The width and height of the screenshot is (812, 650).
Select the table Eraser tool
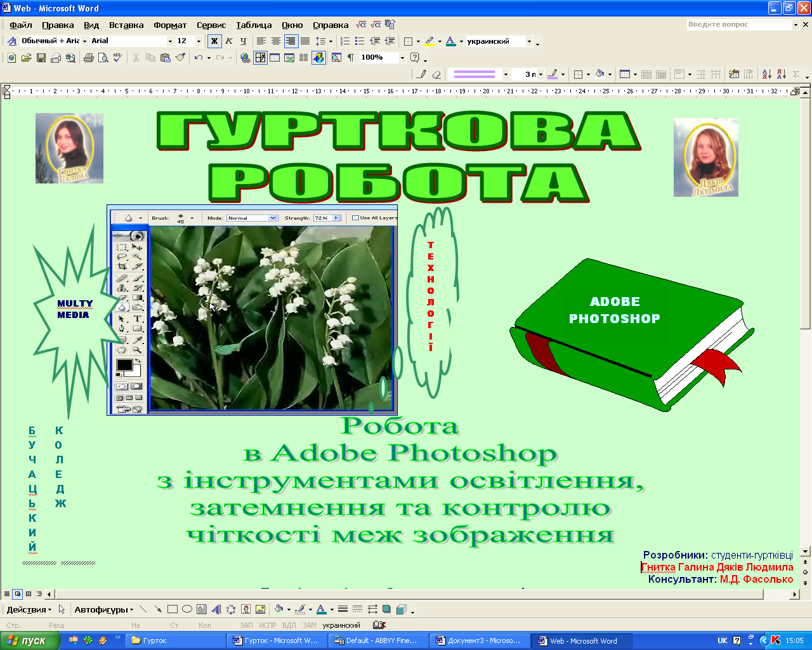[x=436, y=74]
